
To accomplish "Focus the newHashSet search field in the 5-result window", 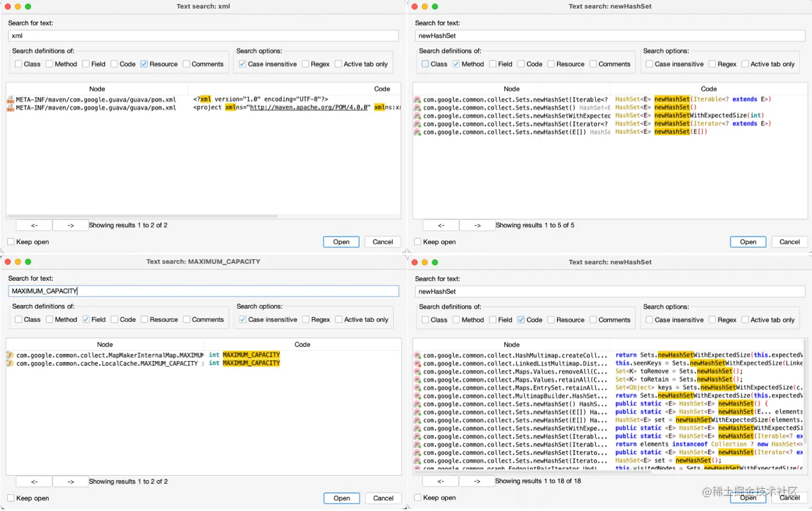I will coord(610,36).
